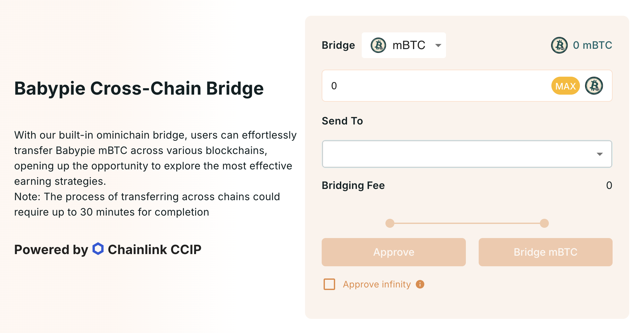The width and height of the screenshot is (644, 333).
Task: Click the Bridging Fee value
Action: [x=609, y=185]
